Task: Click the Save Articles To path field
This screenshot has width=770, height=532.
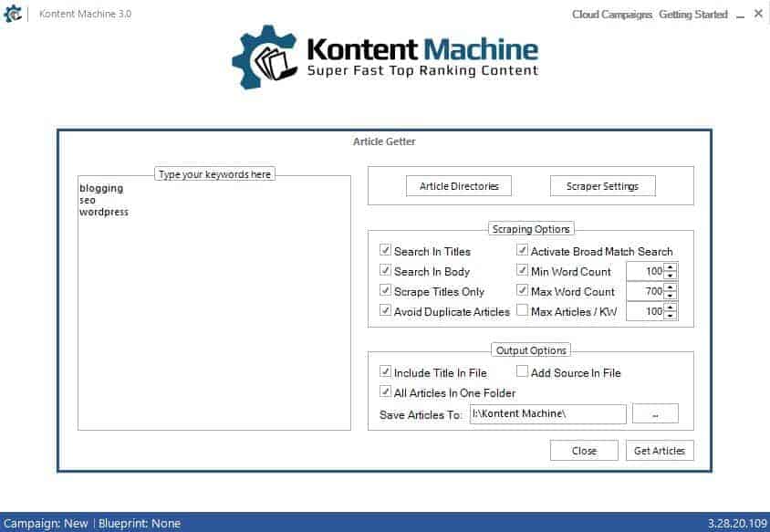Action: point(548,413)
